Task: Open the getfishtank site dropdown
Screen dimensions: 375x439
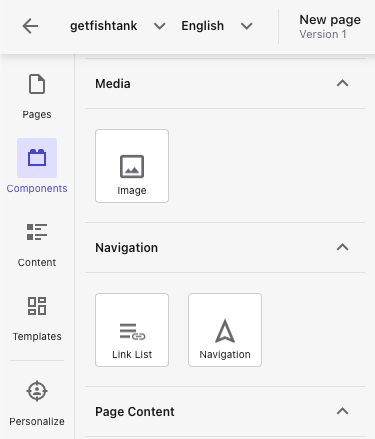Action: (x=117, y=26)
